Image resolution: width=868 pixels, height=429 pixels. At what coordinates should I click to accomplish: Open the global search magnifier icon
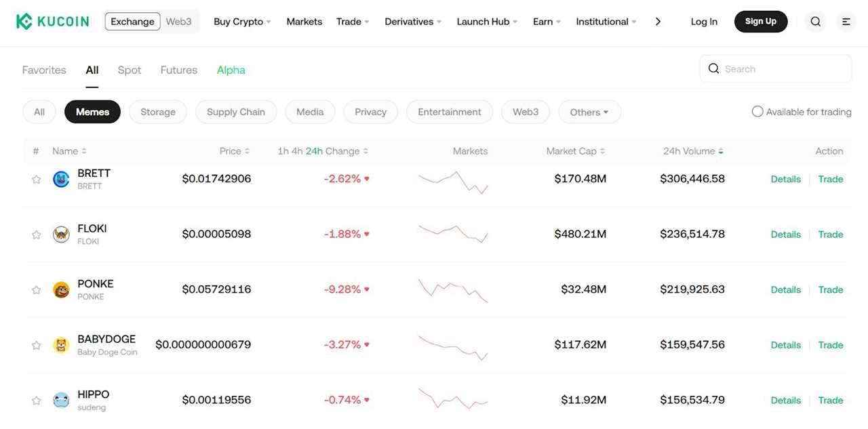tap(815, 21)
